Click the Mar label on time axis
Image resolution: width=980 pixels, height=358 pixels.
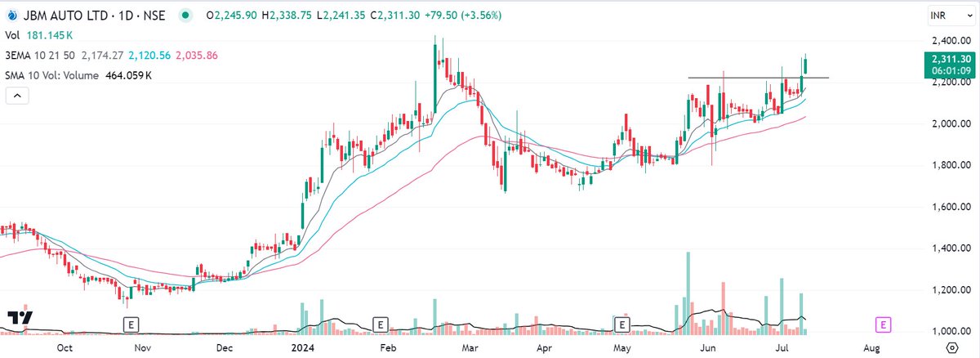(470, 348)
